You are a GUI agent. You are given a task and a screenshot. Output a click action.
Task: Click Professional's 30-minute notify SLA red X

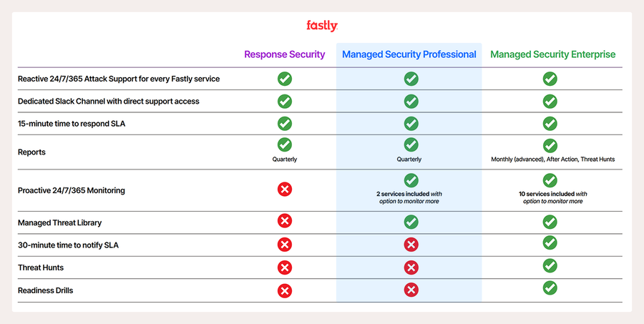[x=411, y=245]
